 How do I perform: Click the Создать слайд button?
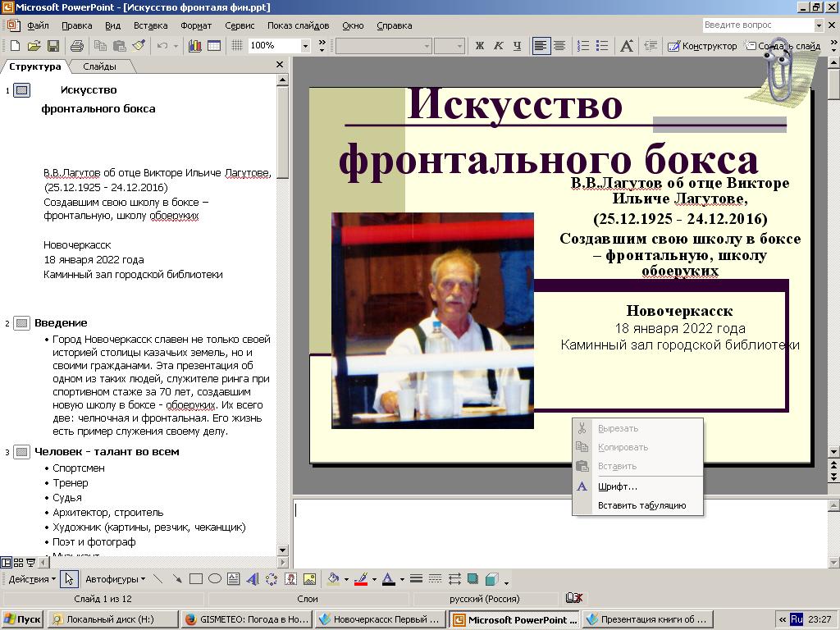coord(783,46)
